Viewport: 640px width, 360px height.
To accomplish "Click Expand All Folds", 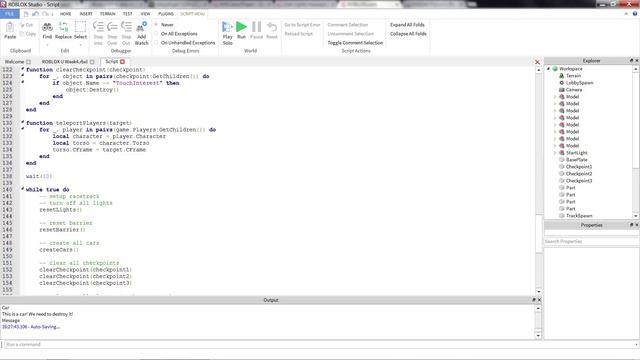I will [x=407, y=24].
